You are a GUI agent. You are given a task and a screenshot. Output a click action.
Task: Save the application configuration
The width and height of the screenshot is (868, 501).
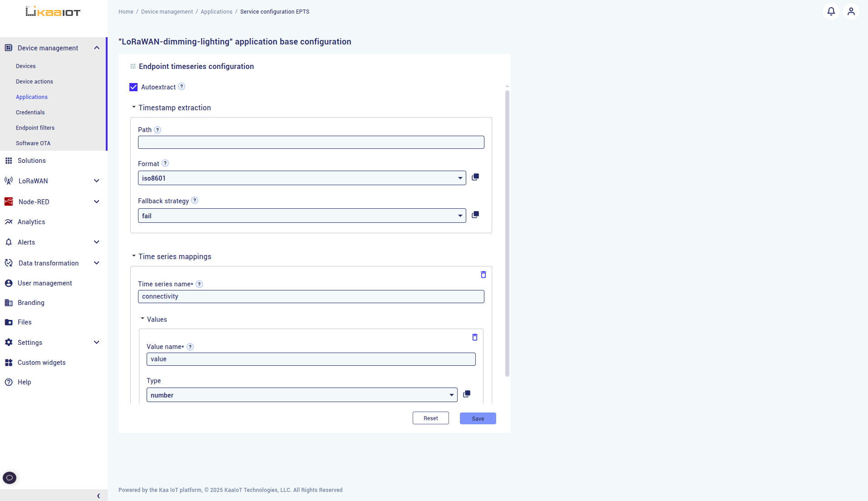coord(478,418)
